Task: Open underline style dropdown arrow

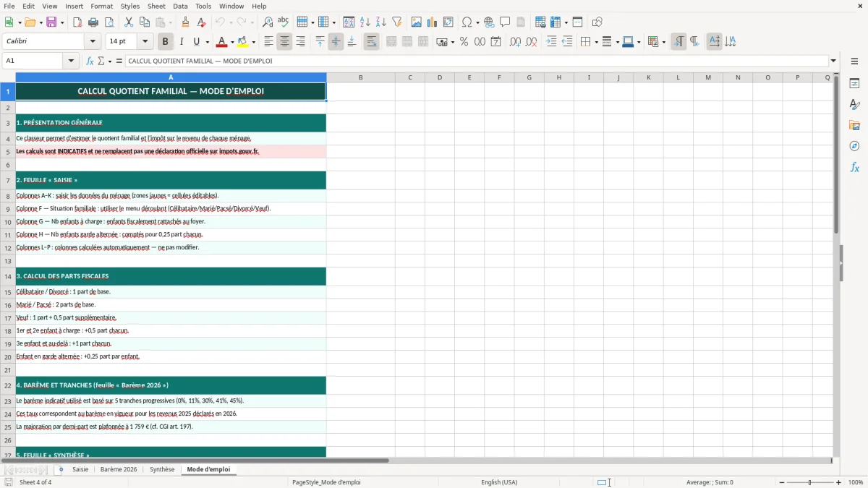Action: coord(207,42)
